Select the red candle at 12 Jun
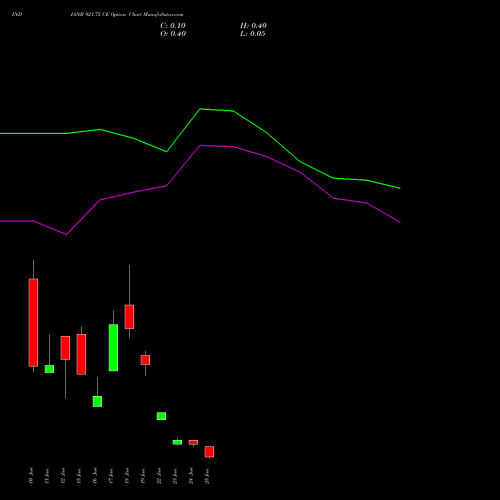Screen dimensions: 500x500 click(65, 348)
